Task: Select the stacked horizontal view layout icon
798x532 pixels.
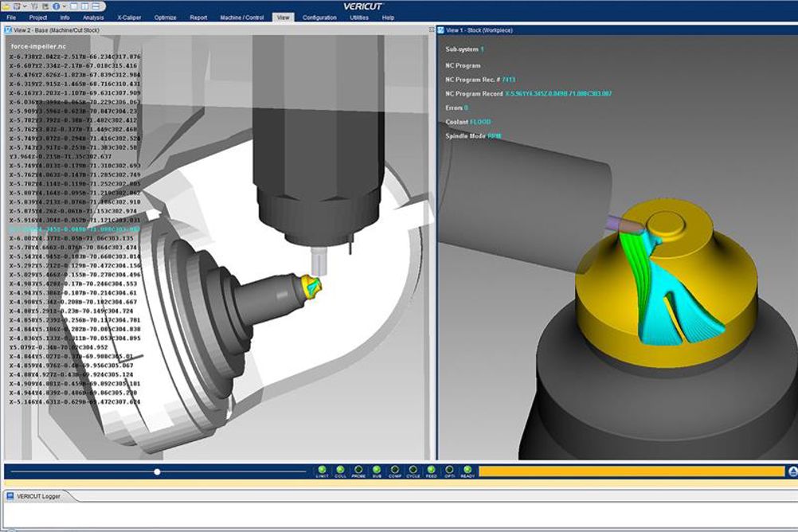Action: pos(95,6)
